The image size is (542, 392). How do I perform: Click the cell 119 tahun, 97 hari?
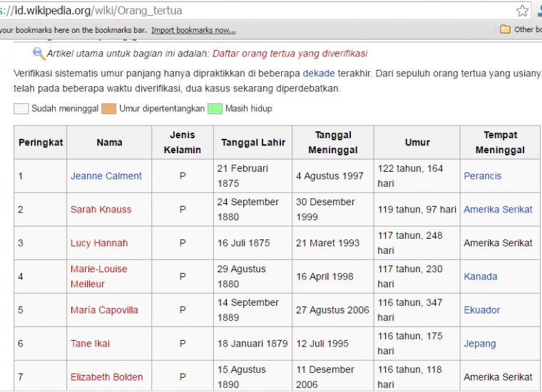click(x=417, y=210)
